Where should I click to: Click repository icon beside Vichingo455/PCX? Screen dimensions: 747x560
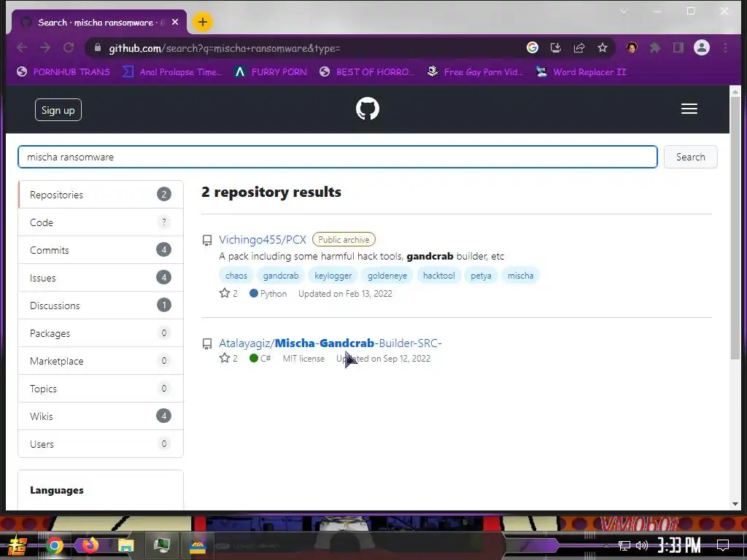[x=206, y=240]
